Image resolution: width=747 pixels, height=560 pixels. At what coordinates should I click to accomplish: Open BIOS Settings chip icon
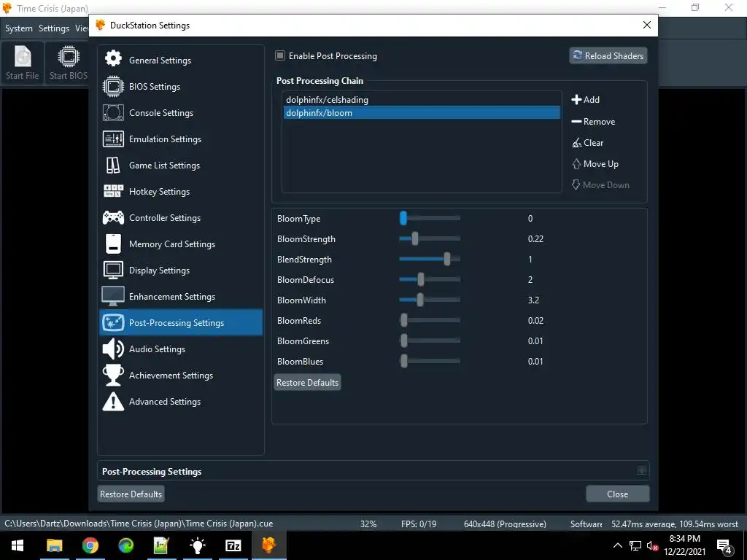click(113, 86)
